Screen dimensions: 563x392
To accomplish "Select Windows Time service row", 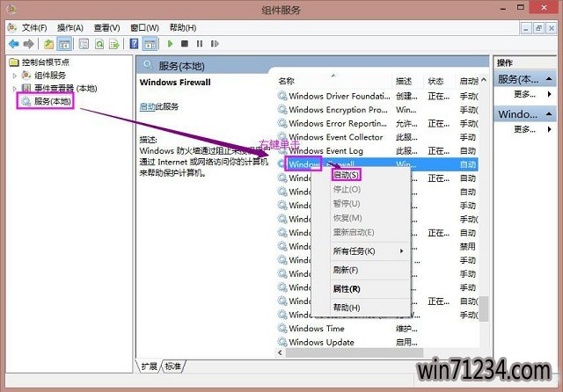I will tap(377, 329).
